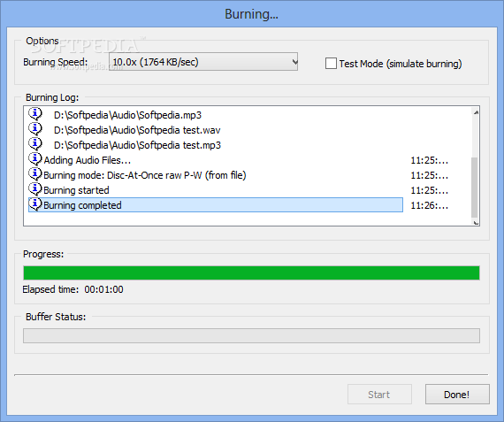Image resolution: width=504 pixels, height=422 pixels.
Task: Click the info icon beside Softpedia.mp3 entry
Action: point(35,114)
